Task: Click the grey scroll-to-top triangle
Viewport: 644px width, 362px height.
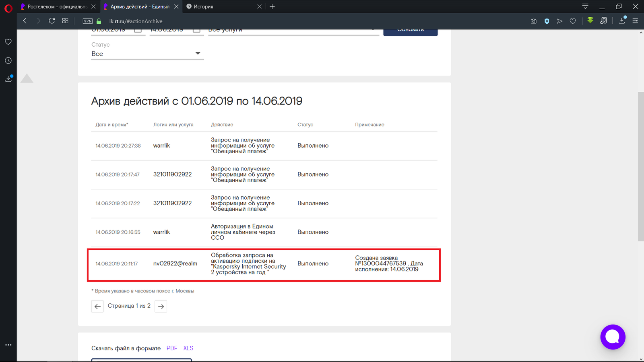Action: 27,78
